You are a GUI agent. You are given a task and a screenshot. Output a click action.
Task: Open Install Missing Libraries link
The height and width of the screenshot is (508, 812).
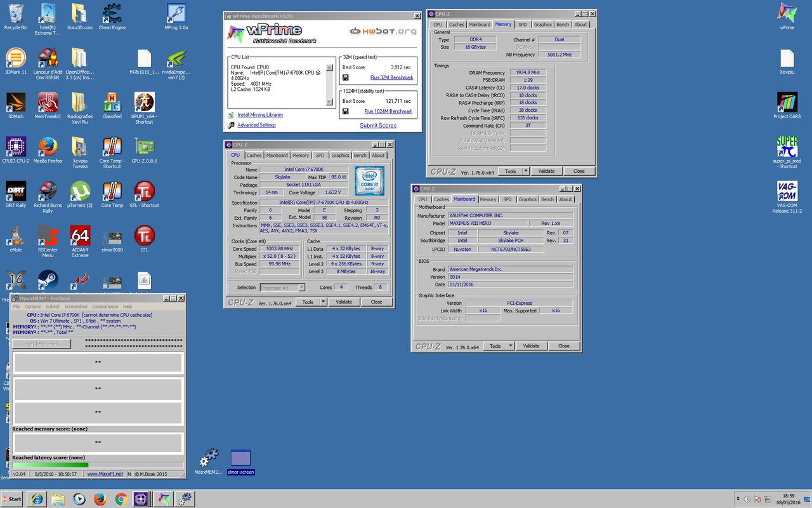click(x=260, y=115)
